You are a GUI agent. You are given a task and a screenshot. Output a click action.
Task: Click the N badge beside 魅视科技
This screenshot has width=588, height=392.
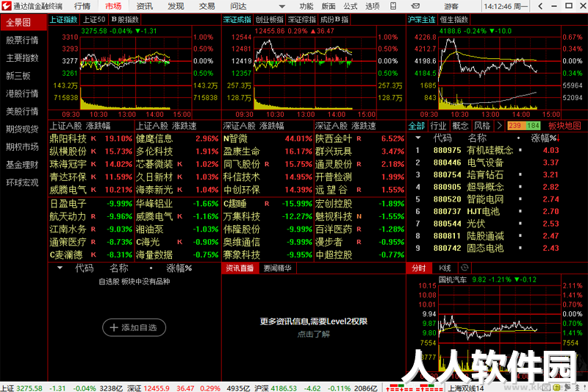point(359,216)
